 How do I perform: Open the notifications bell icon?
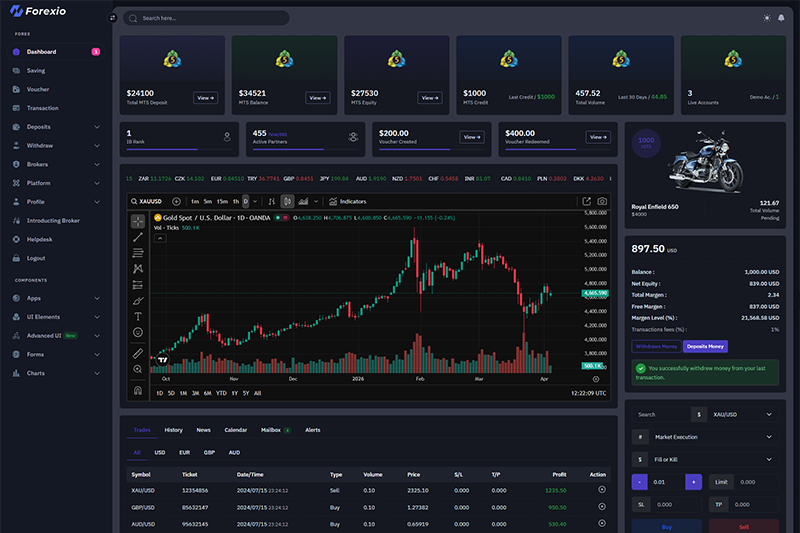tap(780, 18)
